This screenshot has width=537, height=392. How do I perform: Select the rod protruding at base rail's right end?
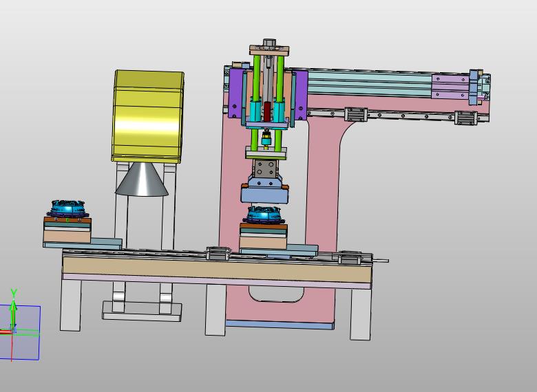(x=380, y=261)
